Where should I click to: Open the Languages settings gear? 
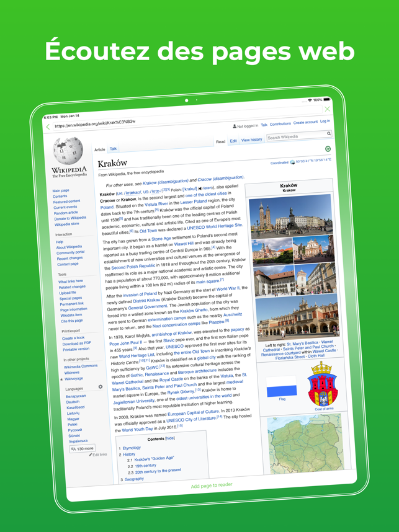click(x=101, y=387)
